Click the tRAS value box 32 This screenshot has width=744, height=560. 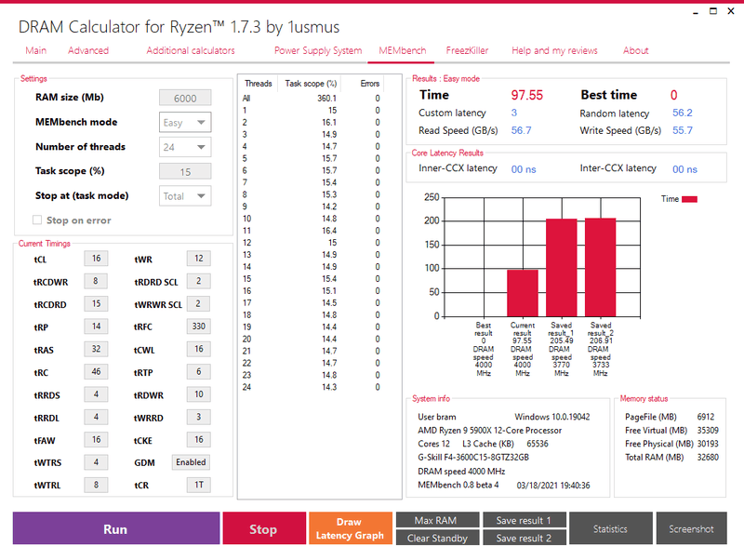coord(96,349)
